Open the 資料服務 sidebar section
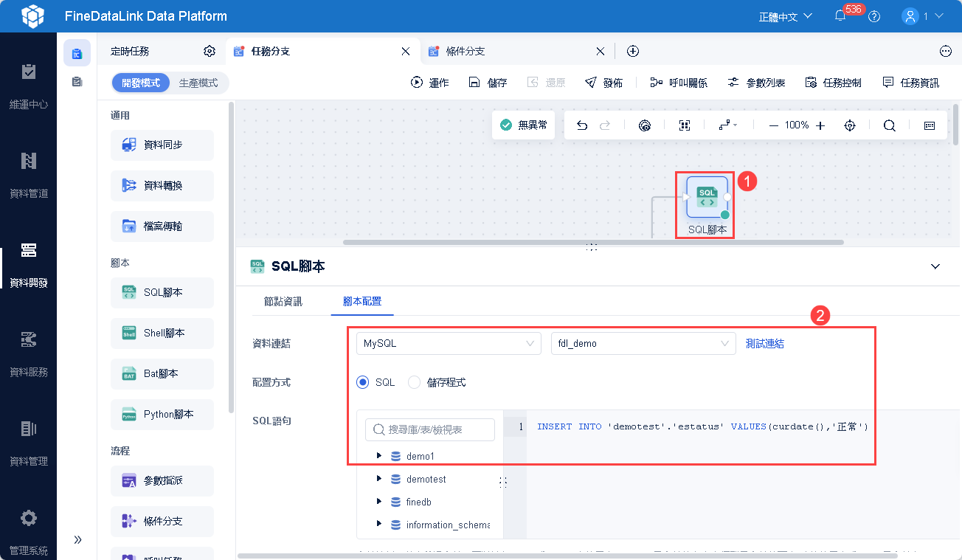The width and height of the screenshot is (962, 560). pyautogui.click(x=28, y=354)
